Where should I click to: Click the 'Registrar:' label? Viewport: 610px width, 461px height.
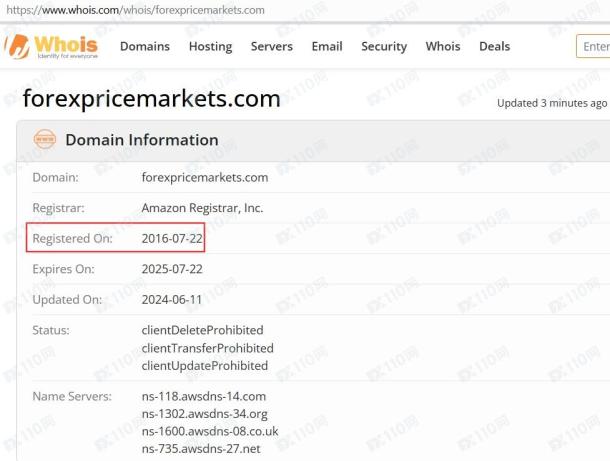(58, 208)
